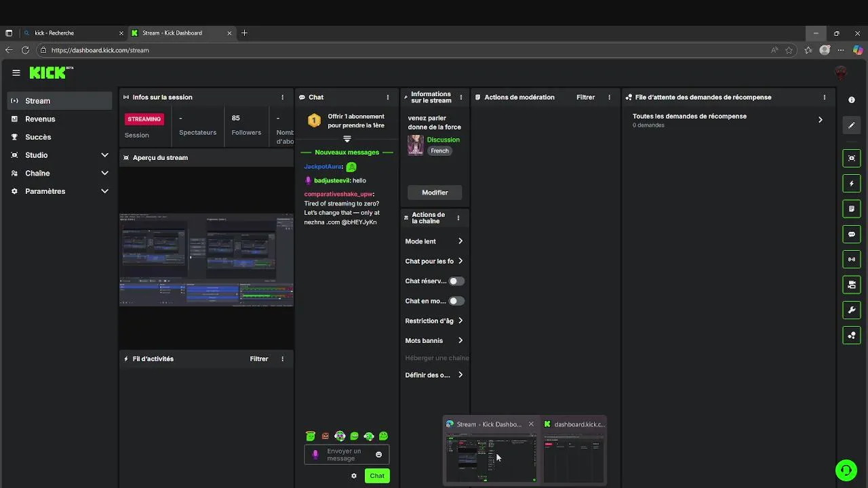Click the comparativeshake_upw username in chat
868x488 pixels.
click(338, 195)
